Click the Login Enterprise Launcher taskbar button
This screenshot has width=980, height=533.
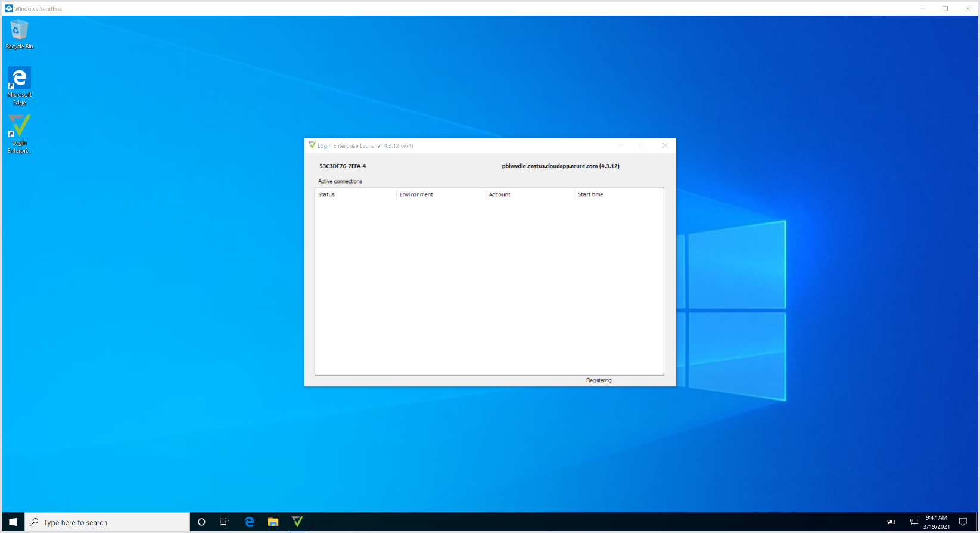click(x=297, y=522)
